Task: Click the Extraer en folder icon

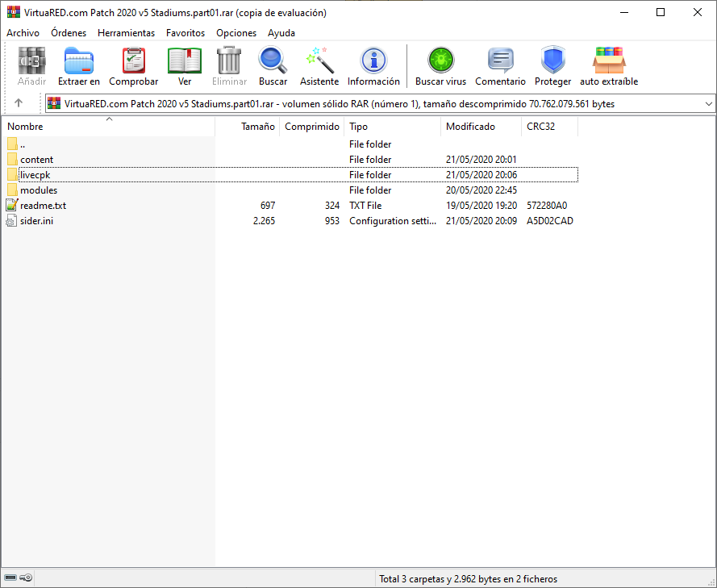Action: [79, 60]
